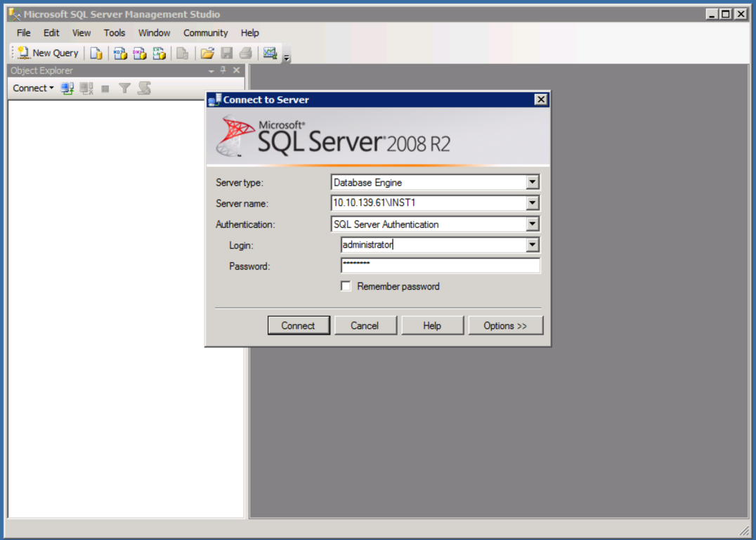Click the New Query toolbar button
Screen dimensions: 756x540
point(48,53)
